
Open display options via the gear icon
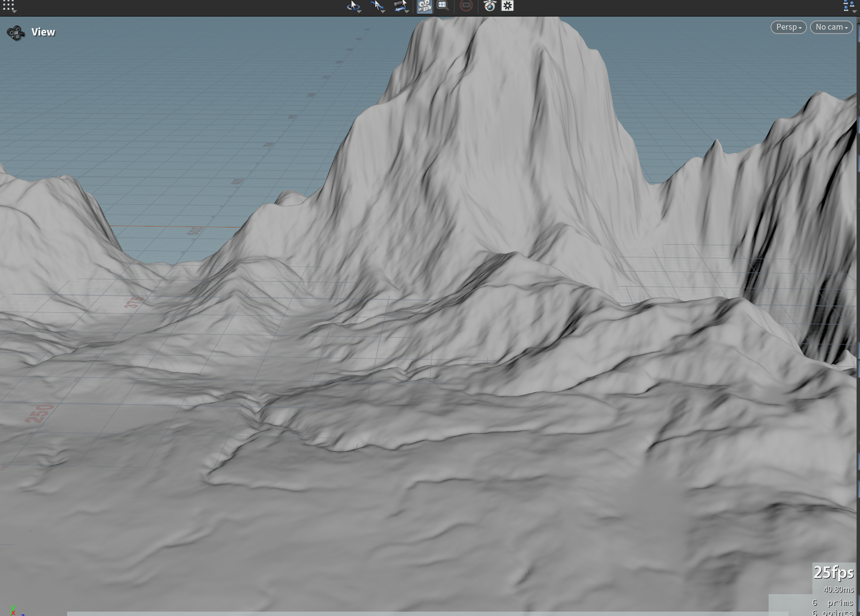(x=508, y=6)
